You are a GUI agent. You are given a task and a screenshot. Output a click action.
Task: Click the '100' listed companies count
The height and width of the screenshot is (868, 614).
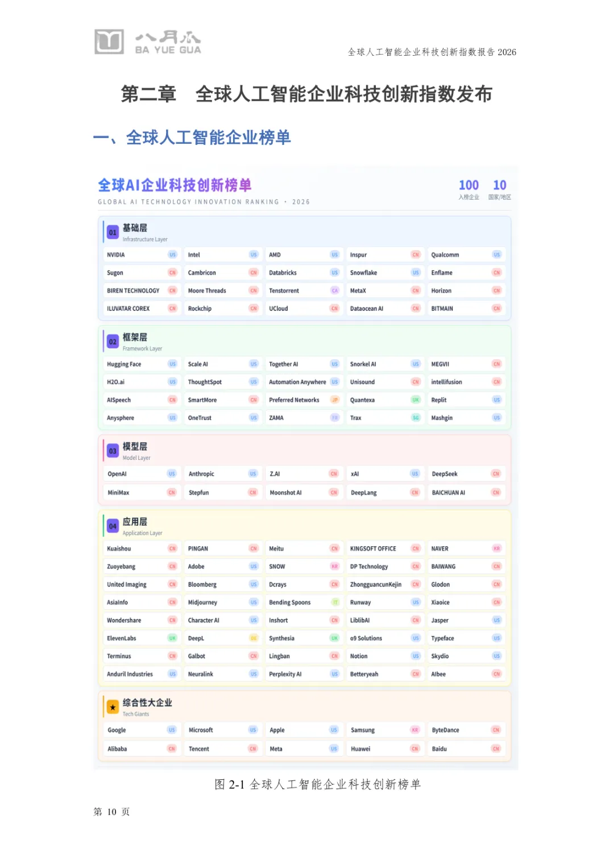pos(469,185)
